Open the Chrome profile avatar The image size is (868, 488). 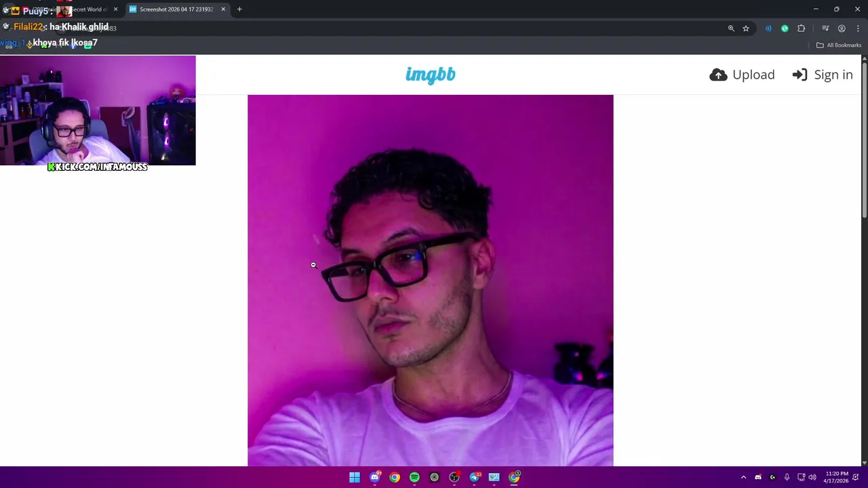(x=842, y=28)
